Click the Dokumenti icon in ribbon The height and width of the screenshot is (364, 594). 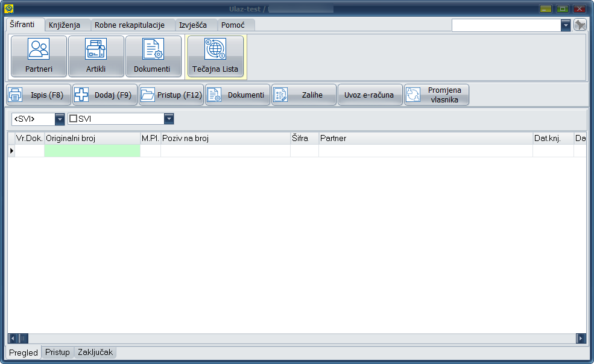click(153, 56)
